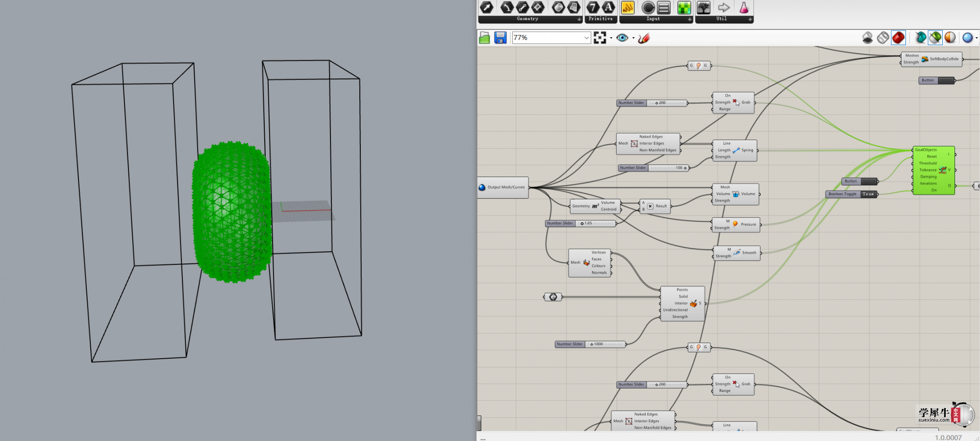980x441 pixels.
Task: Select the Smooth goal component
Action: click(737, 253)
